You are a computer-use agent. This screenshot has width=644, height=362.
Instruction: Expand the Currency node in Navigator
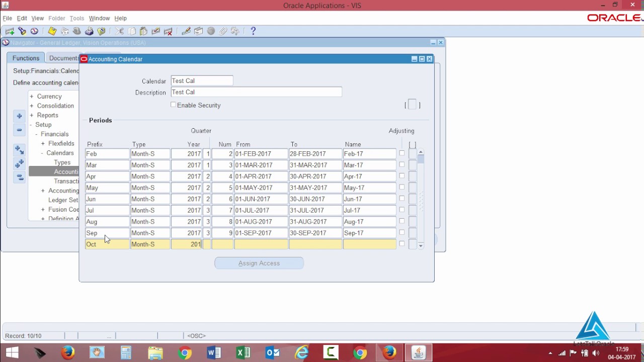click(32, 97)
